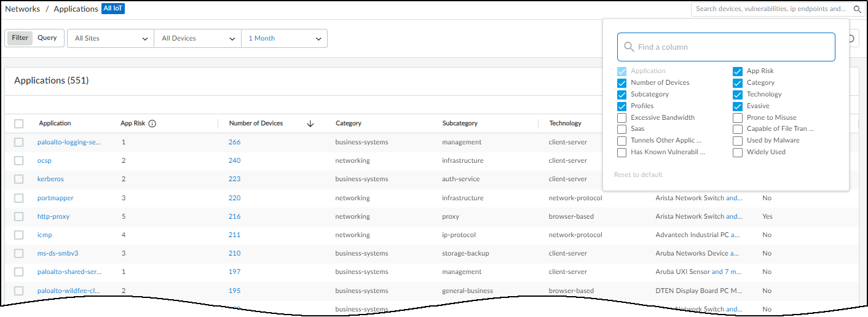This screenshot has height=317, width=868.
Task: Open the 1 Month time range dropdown
Action: pos(284,38)
